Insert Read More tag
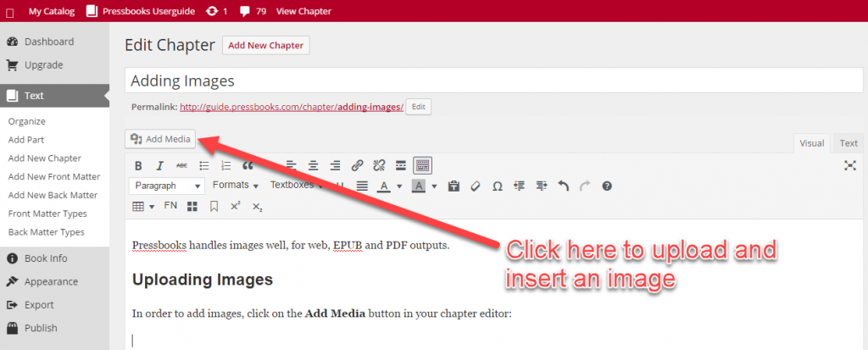868x350 pixels. coord(401,165)
